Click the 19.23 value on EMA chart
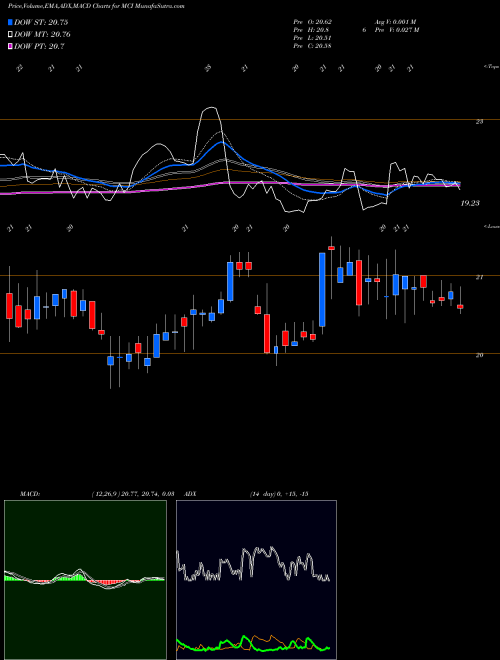The height and width of the screenshot is (660, 500). (470, 203)
